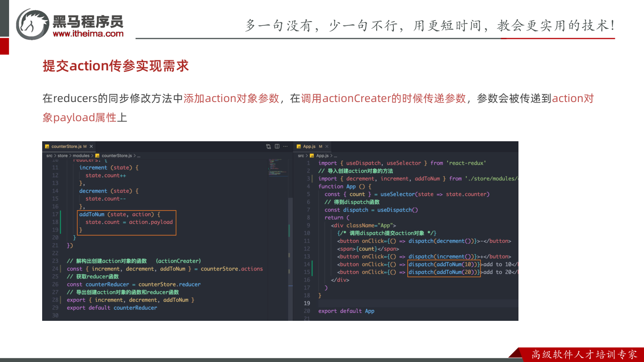This screenshot has width=644, height=362.
Task: Click the '<span>{count}</span>' line
Action: coord(368,249)
